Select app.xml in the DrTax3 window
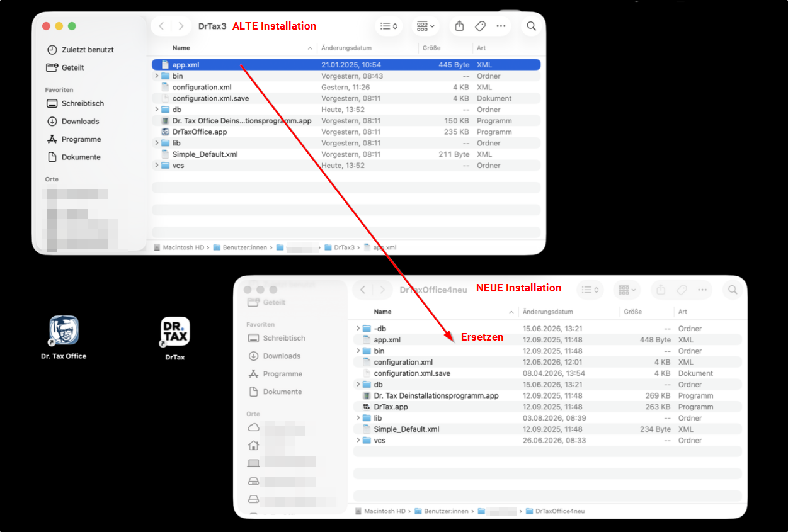 pos(346,65)
